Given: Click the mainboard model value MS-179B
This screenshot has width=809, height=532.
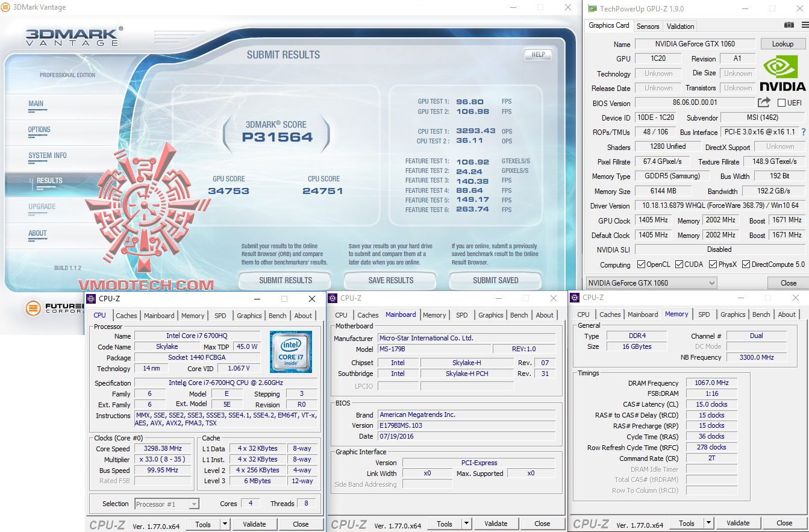Looking at the screenshot, I should (434, 349).
